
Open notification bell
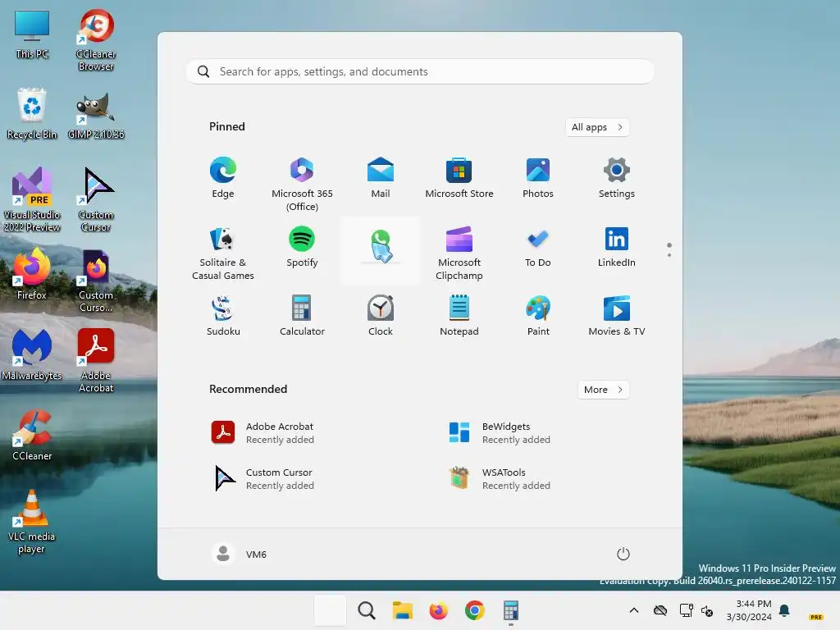tap(784, 610)
